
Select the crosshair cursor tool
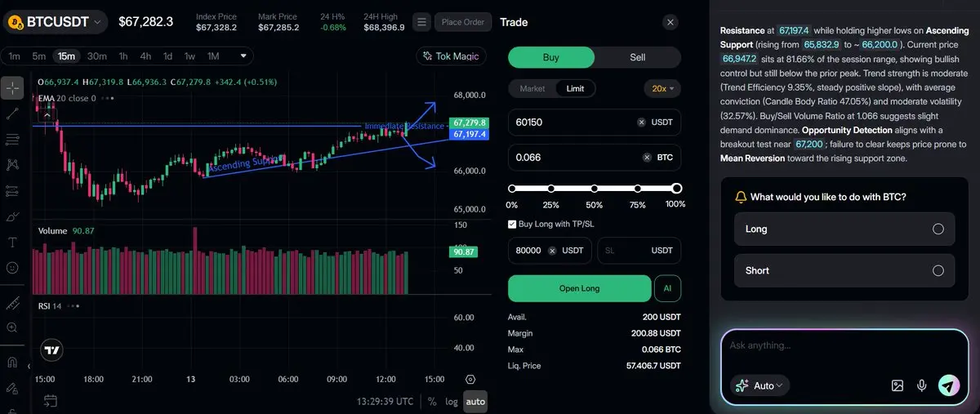click(x=12, y=87)
